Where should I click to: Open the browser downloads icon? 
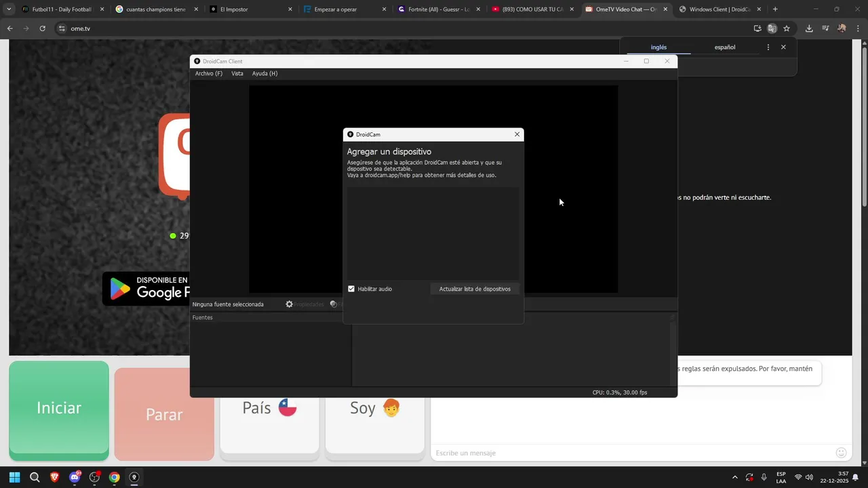pyautogui.click(x=809, y=28)
